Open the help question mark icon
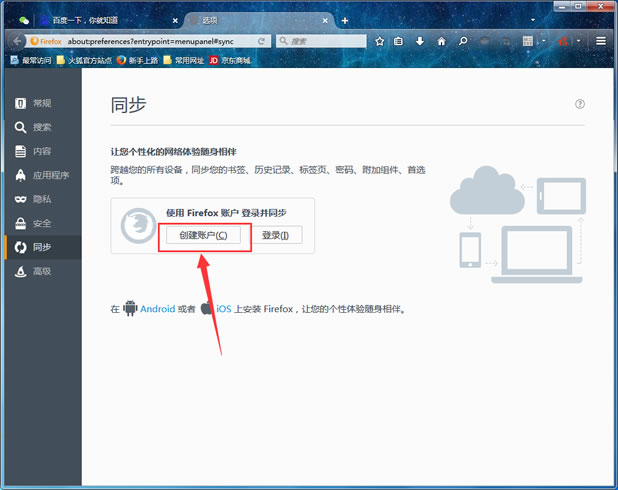 pyautogui.click(x=580, y=104)
